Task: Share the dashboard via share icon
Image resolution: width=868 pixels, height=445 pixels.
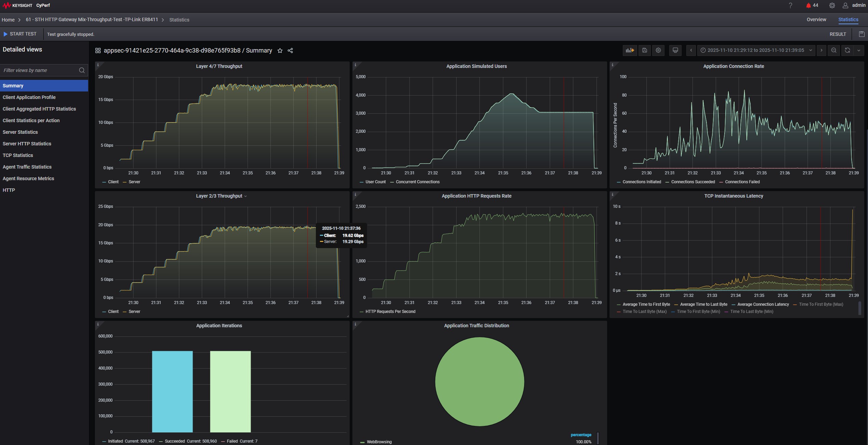Action: click(x=290, y=51)
